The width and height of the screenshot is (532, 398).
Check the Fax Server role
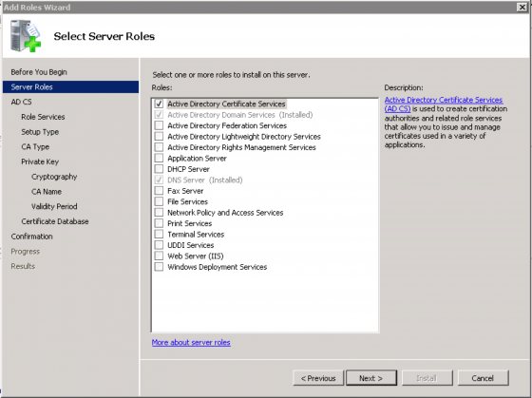tap(159, 191)
